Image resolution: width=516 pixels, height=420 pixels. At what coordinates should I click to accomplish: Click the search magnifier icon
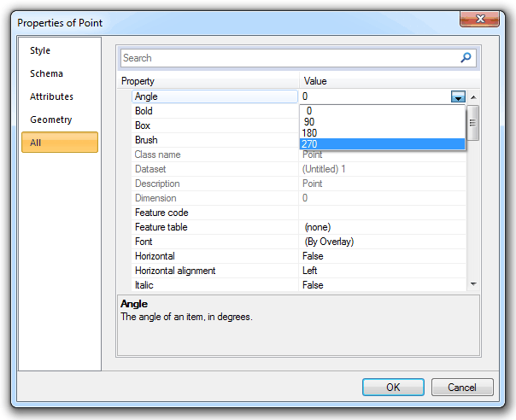[466, 57]
